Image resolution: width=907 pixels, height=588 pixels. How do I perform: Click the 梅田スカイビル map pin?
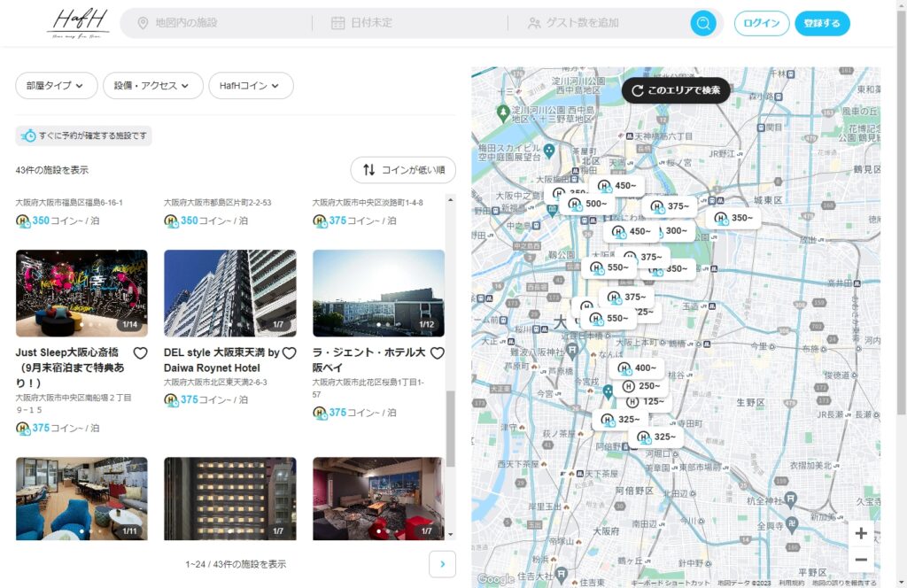point(549,151)
